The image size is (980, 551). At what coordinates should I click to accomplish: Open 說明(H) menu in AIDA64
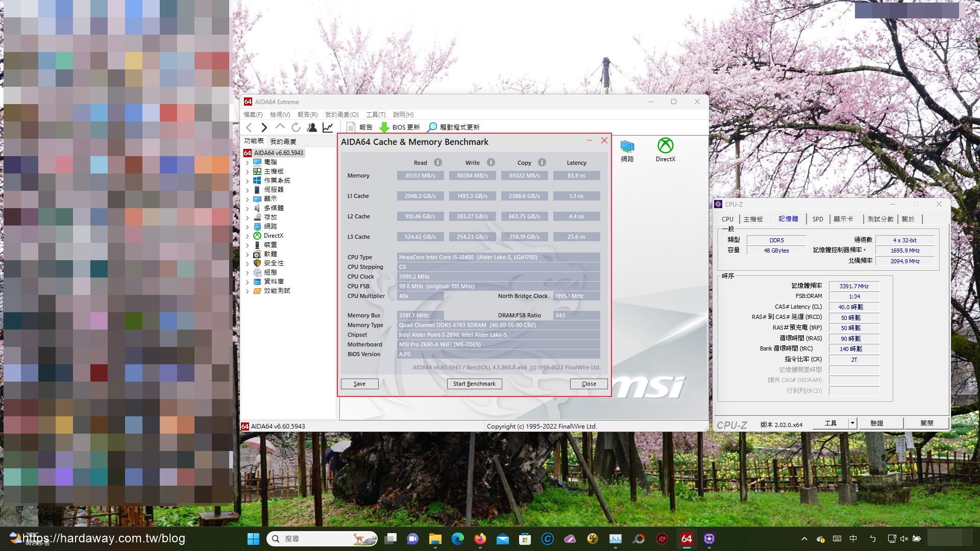pos(403,115)
